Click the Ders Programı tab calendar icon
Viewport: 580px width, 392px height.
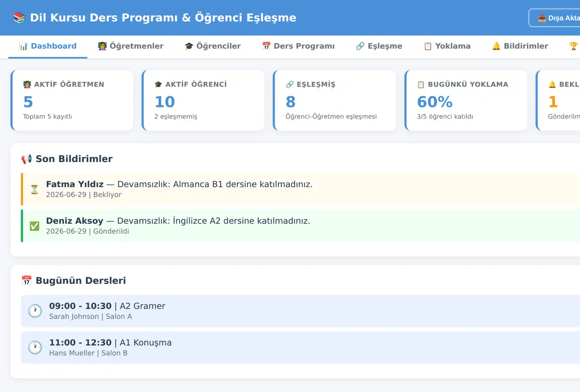click(266, 46)
